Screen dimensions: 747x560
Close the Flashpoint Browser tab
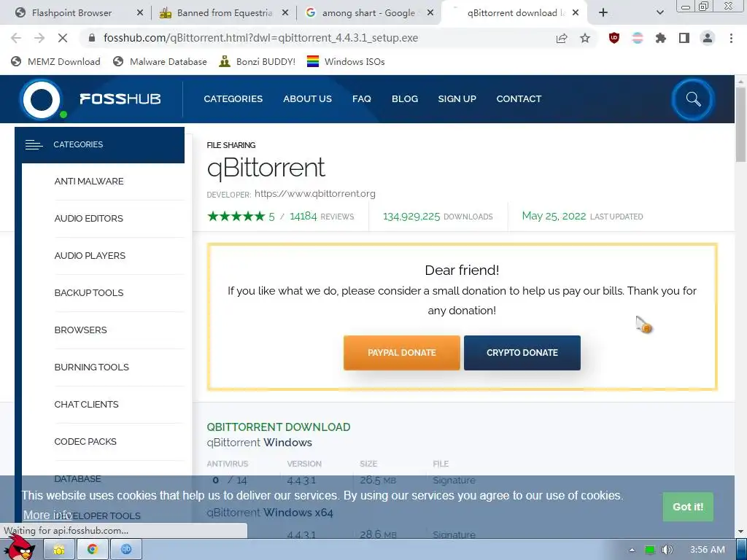(140, 13)
